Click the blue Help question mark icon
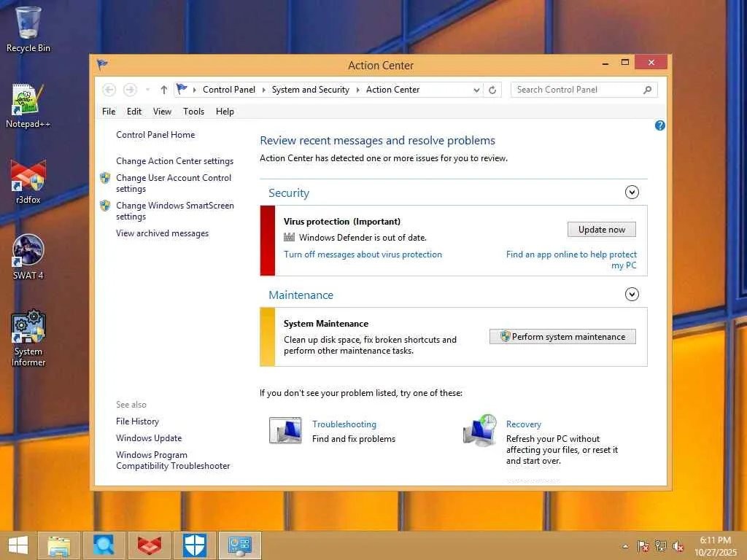This screenshot has width=747, height=560. tap(659, 125)
